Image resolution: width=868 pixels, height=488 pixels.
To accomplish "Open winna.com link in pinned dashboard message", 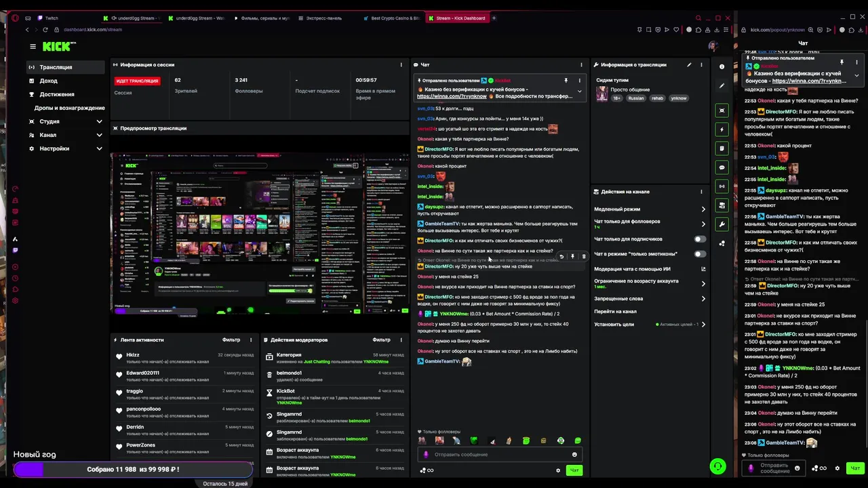I will [452, 96].
